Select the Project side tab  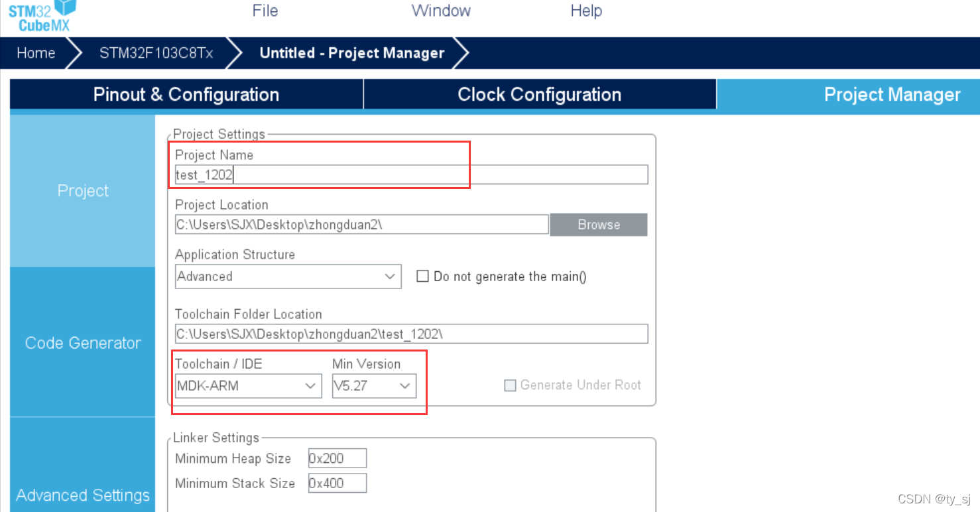pos(83,191)
